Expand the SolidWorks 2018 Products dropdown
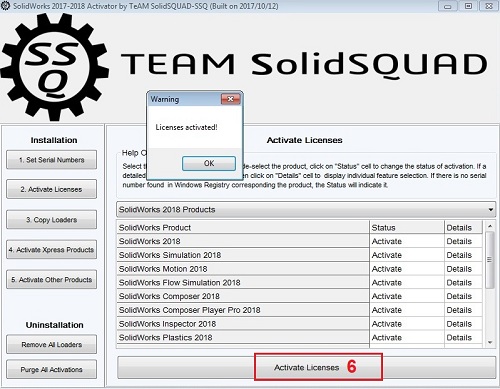Viewport: 500px width, 389px height. [306, 210]
